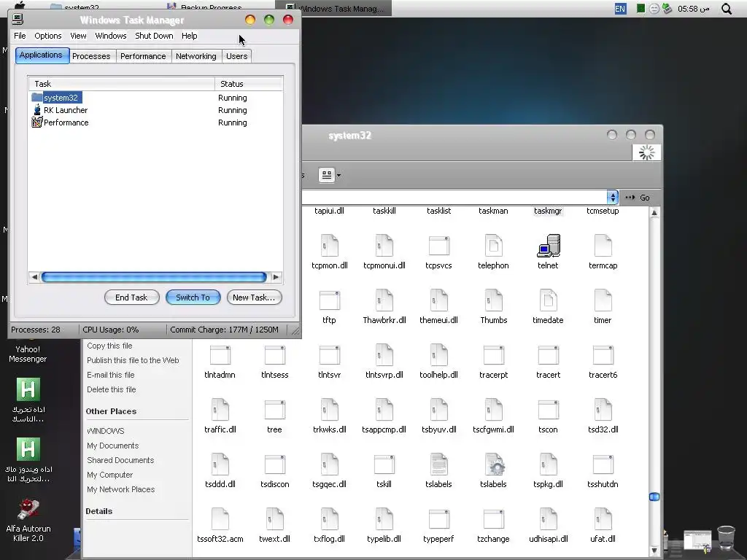
Task: Select the tssoft32.acm file icon
Action: (220, 519)
